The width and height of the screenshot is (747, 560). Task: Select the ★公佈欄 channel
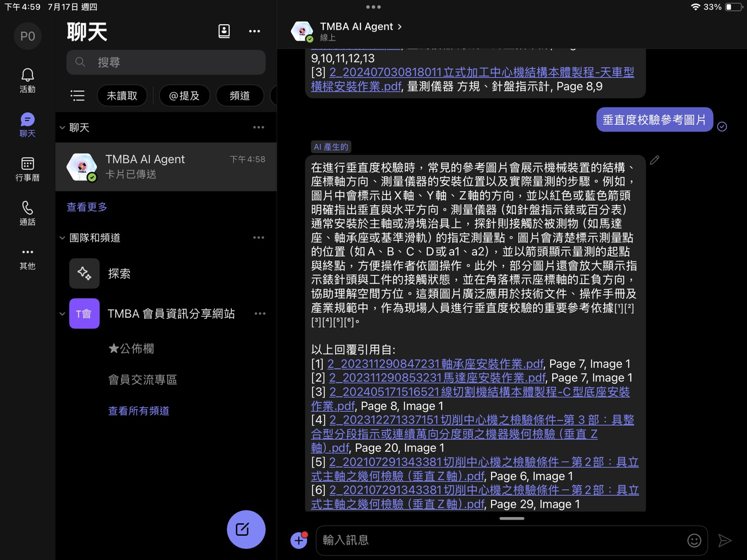click(131, 349)
